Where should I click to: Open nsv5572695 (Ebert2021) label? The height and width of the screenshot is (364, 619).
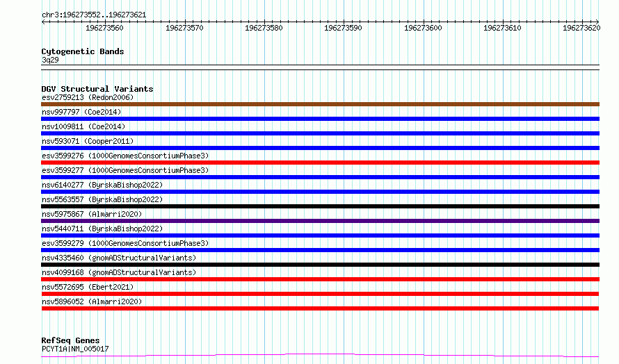tap(88, 287)
